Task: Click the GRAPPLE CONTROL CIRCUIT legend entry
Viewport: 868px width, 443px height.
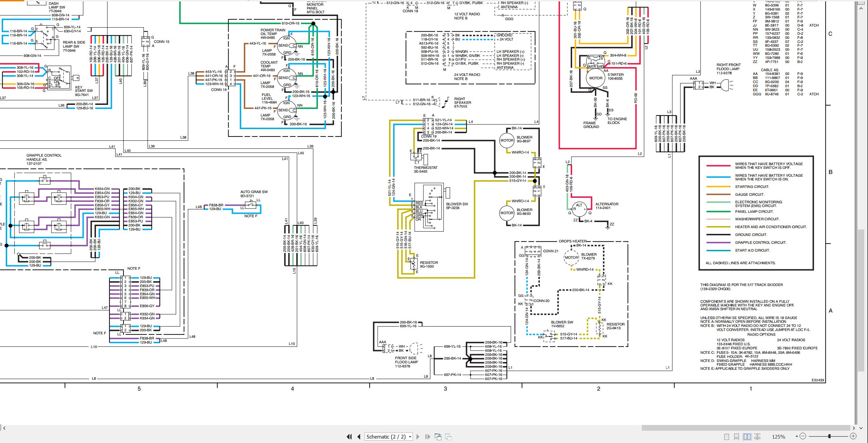Action: pos(761,242)
